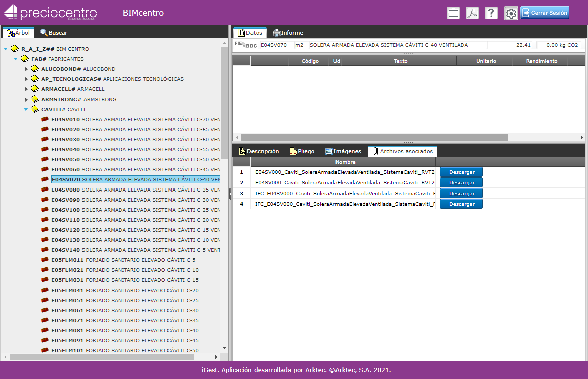Click the preciocentro logo
Viewport: 588px width, 379px height.
coord(50,13)
